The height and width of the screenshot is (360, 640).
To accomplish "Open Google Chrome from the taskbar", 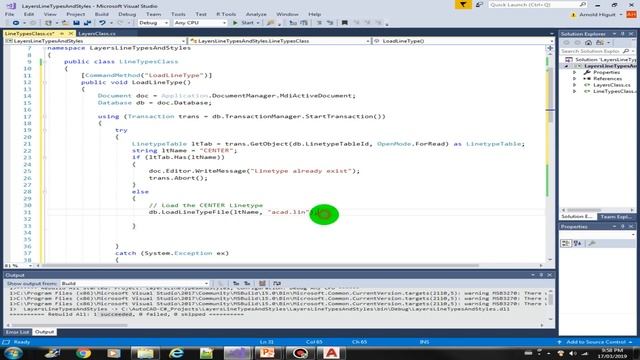I will click(x=83, y=353).
